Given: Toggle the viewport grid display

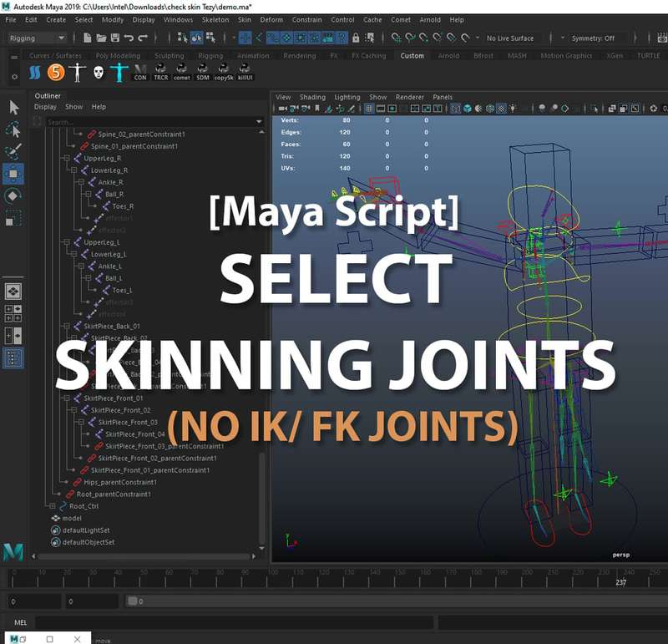Looking at the screenshot, I should (x=369, y=109).
